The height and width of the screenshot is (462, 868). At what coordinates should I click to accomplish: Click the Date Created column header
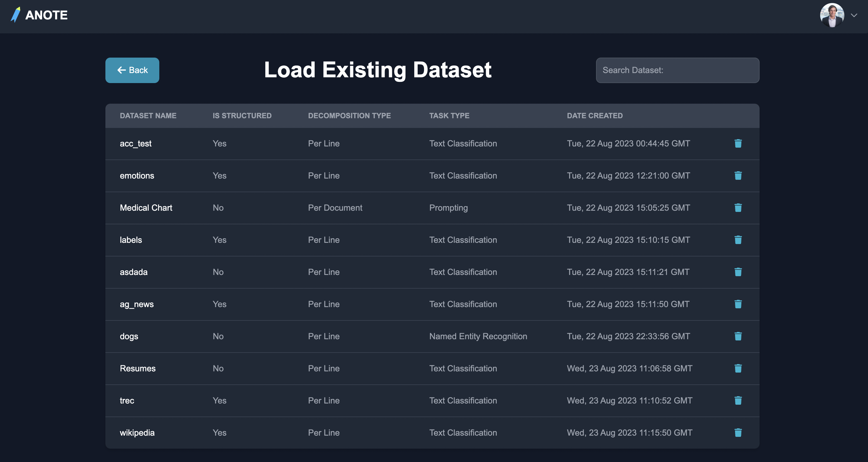point(595,116)
